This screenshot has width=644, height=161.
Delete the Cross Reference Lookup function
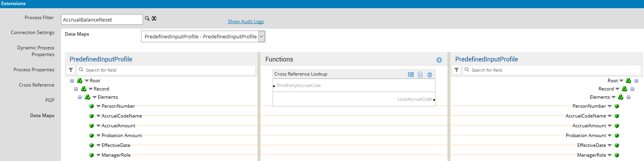[430, 74]
